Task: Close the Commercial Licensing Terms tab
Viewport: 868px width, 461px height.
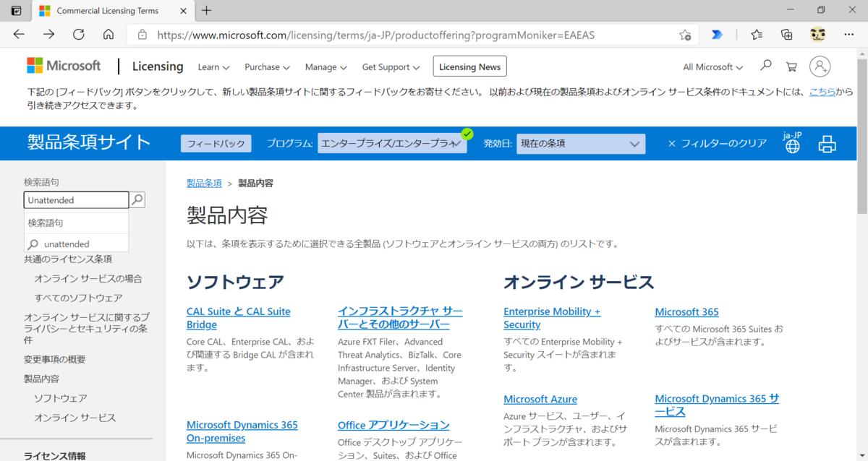Action: [x=182, y=11]
